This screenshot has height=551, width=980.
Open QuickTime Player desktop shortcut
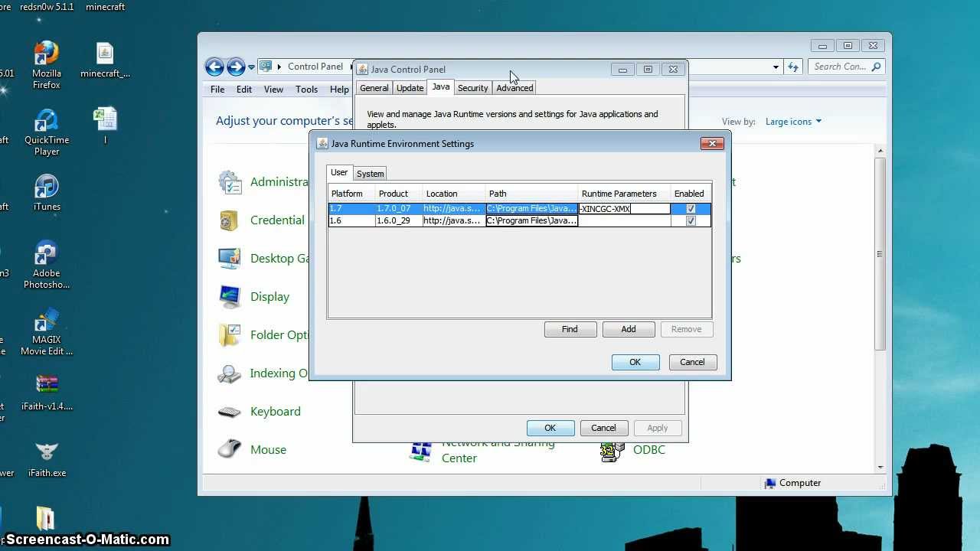(x=46, y=131)
